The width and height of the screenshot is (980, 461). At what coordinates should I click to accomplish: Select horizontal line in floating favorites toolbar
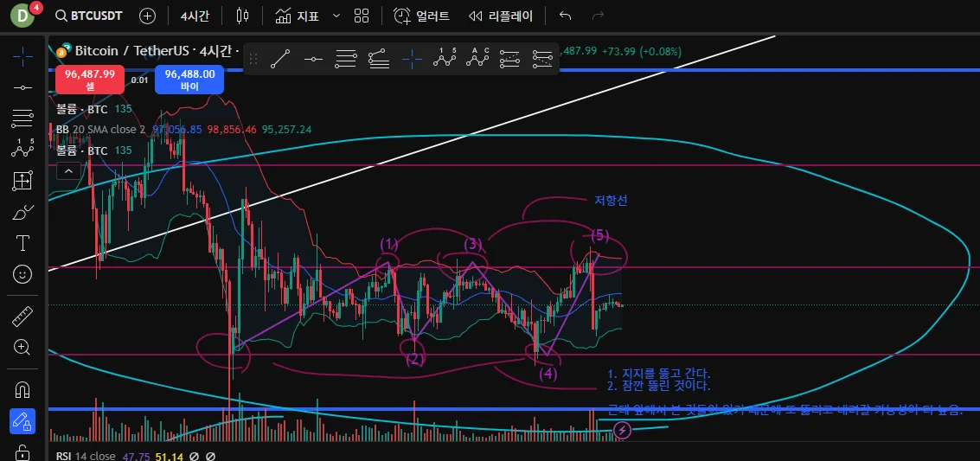click(313, 60)
